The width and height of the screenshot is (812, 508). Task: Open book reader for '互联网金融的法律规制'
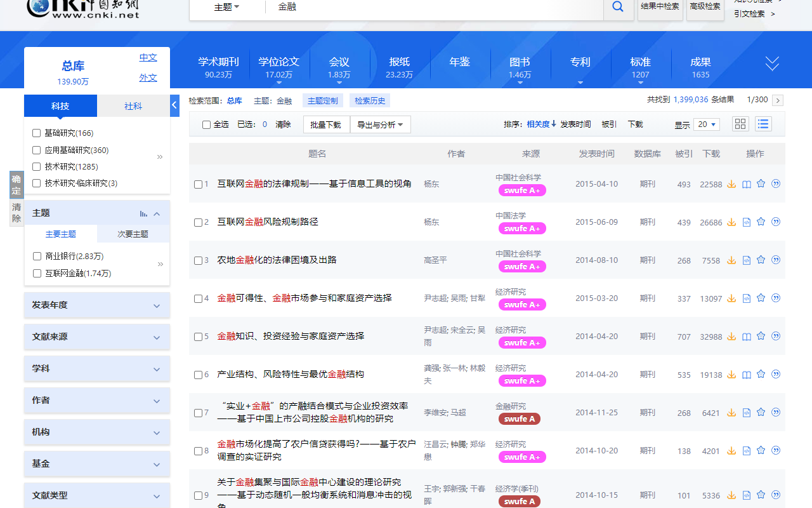(x=747, y=184)
